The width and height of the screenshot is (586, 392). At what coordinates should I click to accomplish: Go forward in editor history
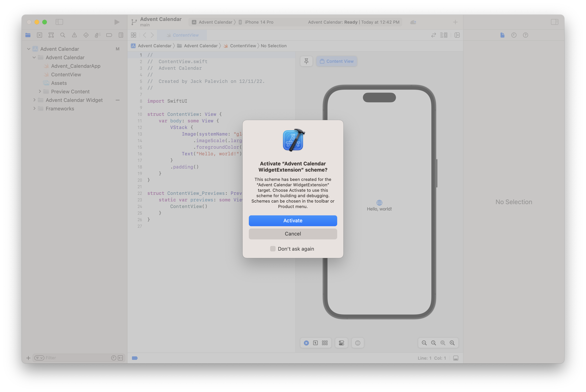(x=152, y=35)
